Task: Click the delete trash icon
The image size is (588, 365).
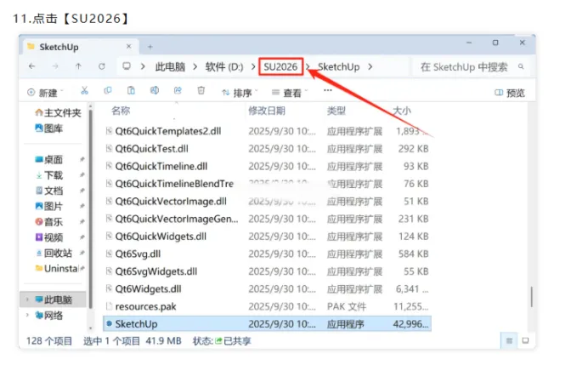Action: (x=201, y=90)
